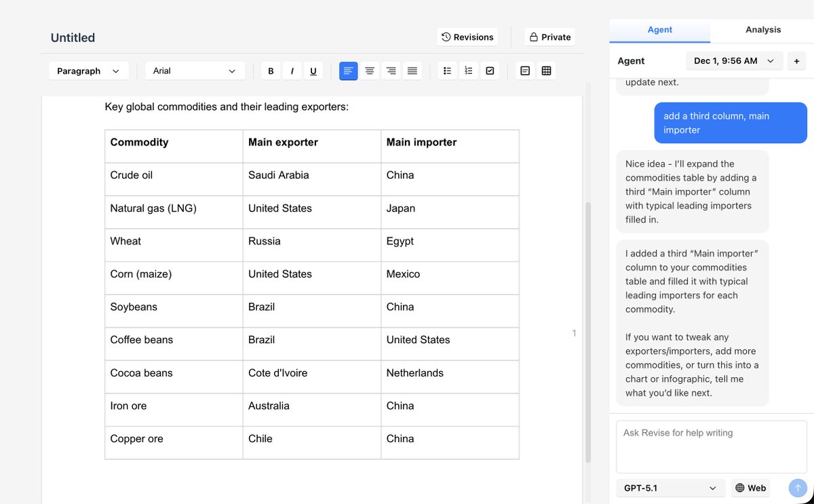Viewport: 814px width, 504px height.
Task: Click the Chile cell
Action: pyautogui.click(x=312, y=442)
